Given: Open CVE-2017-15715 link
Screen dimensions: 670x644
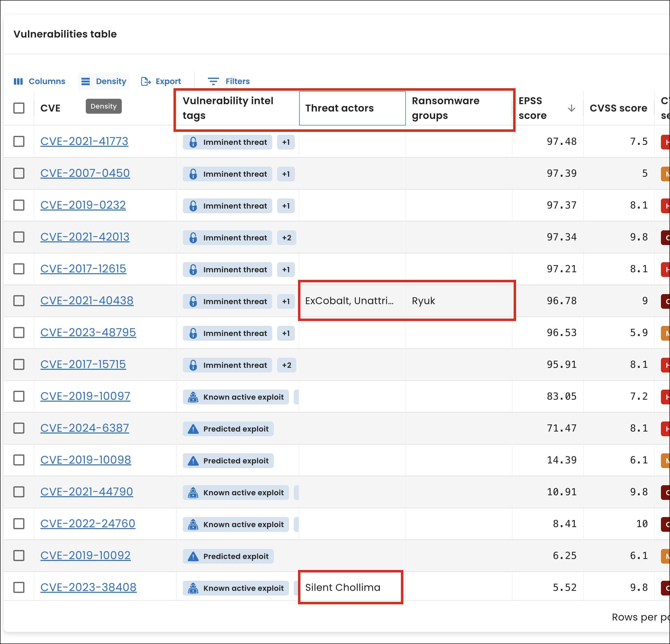Looking at the screenshot, I should (83, 364).
